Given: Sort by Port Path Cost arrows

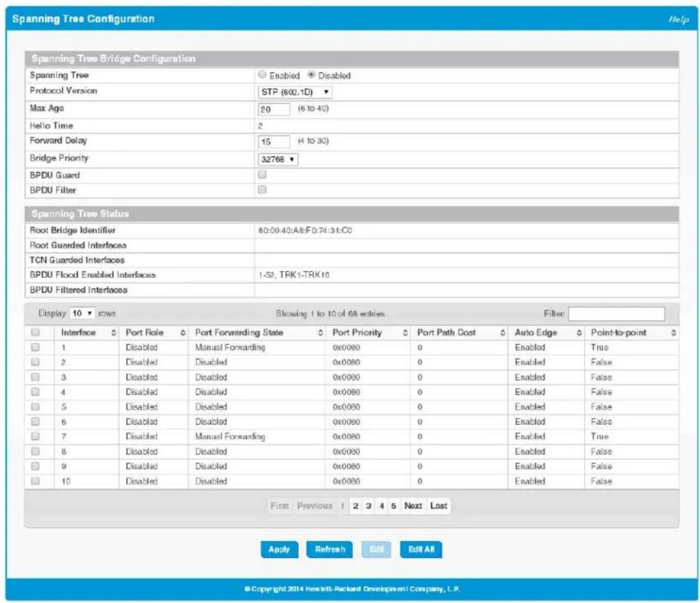Looking at the screenshot, I should click(x=503, y=333).
